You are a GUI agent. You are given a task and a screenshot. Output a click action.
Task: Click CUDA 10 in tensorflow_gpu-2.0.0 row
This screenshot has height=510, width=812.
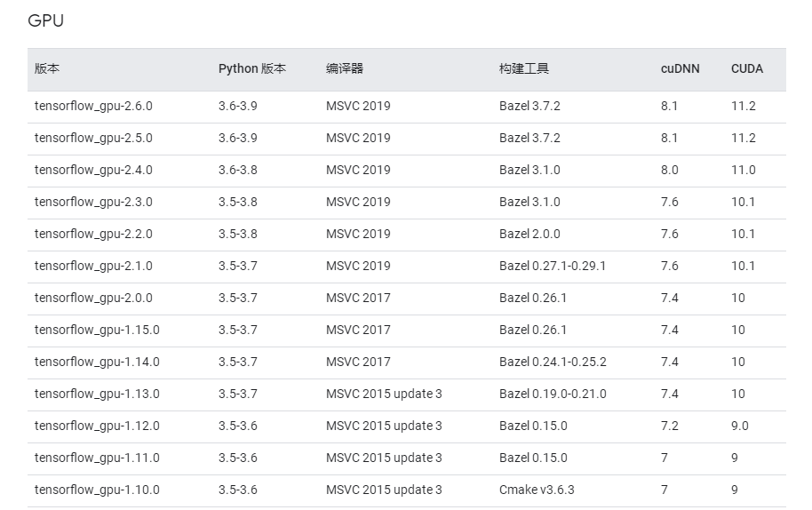pos(738,299)
